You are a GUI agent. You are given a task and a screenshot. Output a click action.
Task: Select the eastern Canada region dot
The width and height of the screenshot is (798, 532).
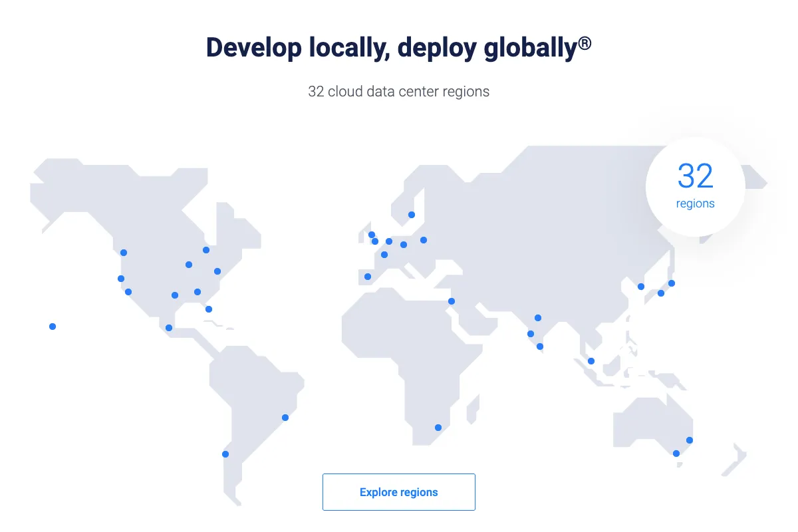pos(206,250)
